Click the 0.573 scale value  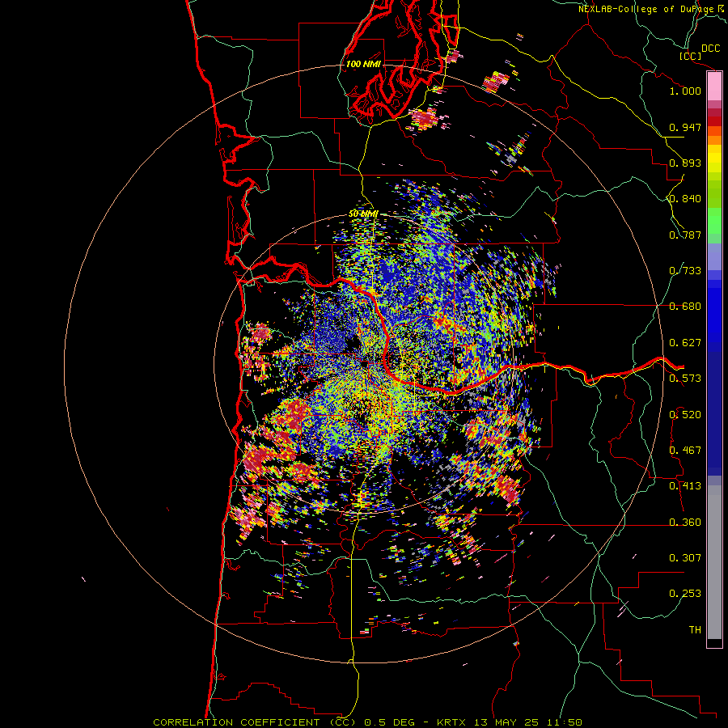click(685, 379)
